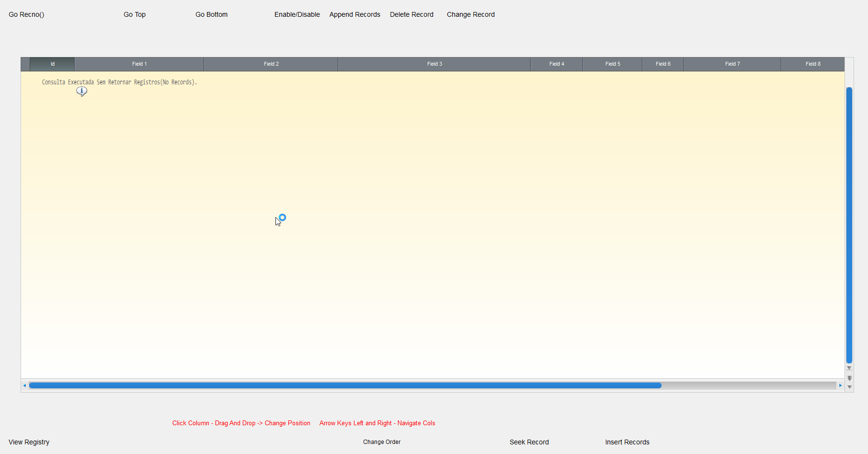Click the single down arrow of the vertical scrollbar
Image resolution: width=868 pixels, height=454 pixels.
click(x=849, y=387)
